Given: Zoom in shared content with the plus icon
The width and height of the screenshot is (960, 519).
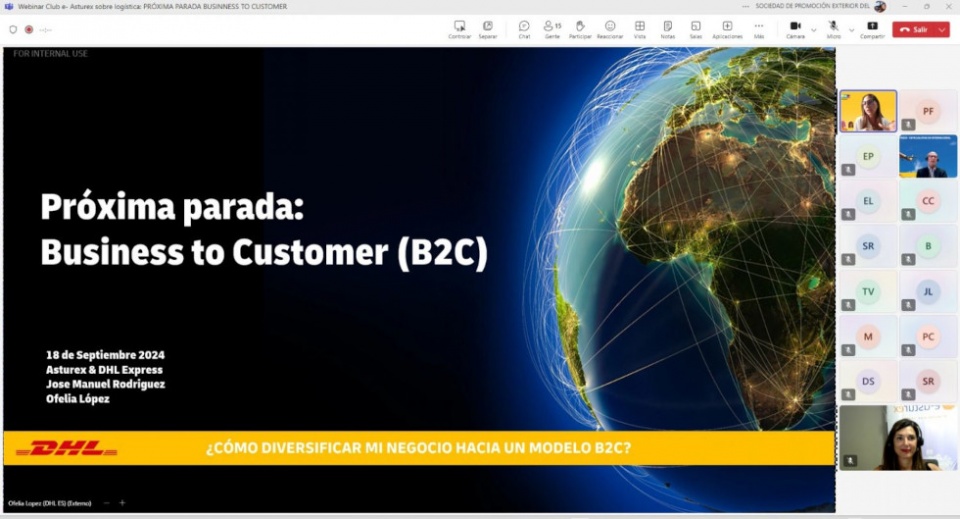Looking at the screenshot, I should tap(122, 502).
